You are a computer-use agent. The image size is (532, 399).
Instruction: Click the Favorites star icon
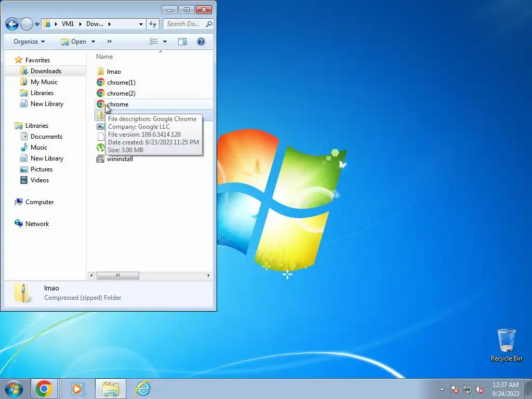(x=18, y=60)
